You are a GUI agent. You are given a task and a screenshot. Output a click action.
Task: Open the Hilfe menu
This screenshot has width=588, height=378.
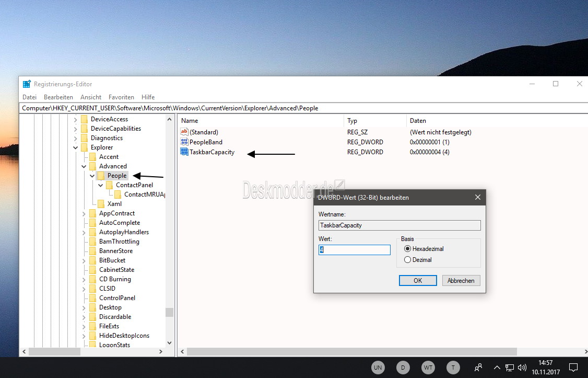(148, 97)
